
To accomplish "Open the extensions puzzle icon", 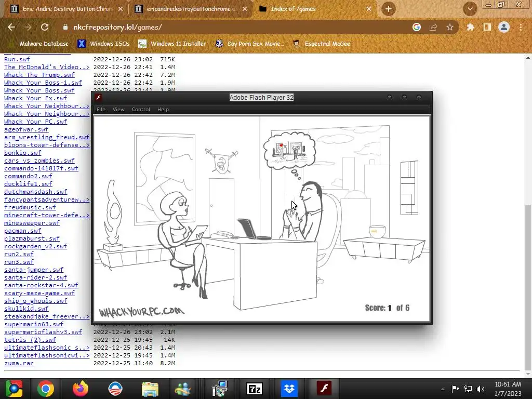I will pos(470,27).
